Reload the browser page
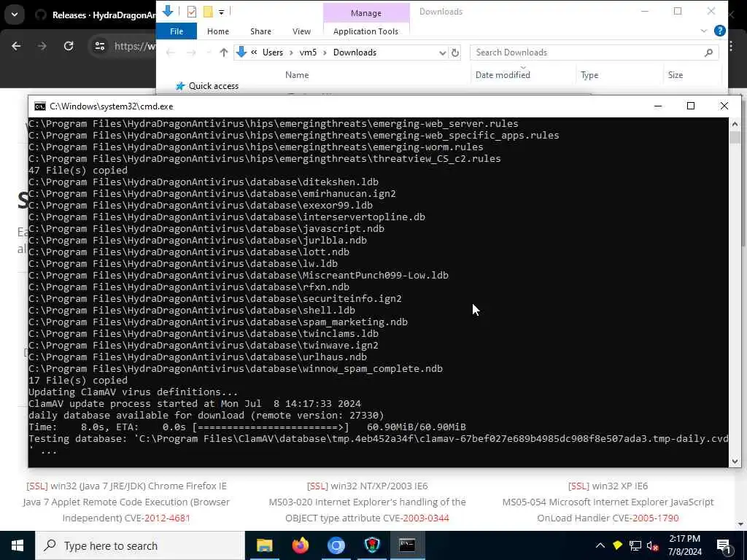This screenshot has height=560, width=747. 69,46
